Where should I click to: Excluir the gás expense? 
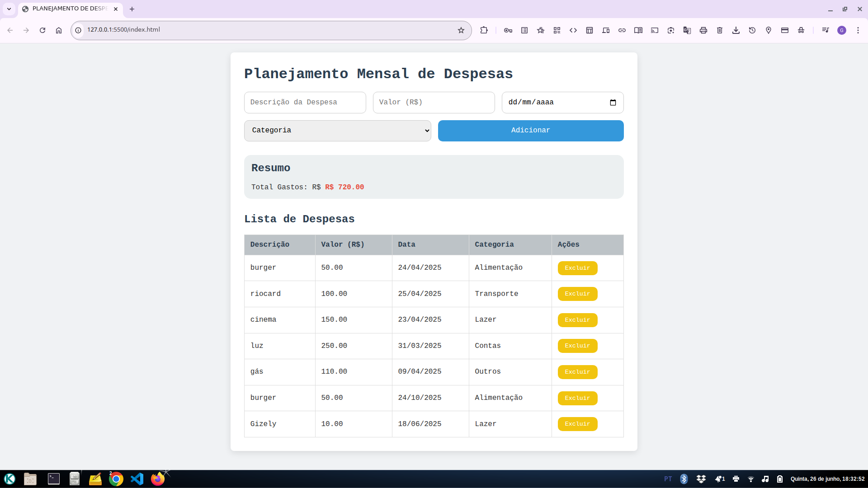point(577,372)
